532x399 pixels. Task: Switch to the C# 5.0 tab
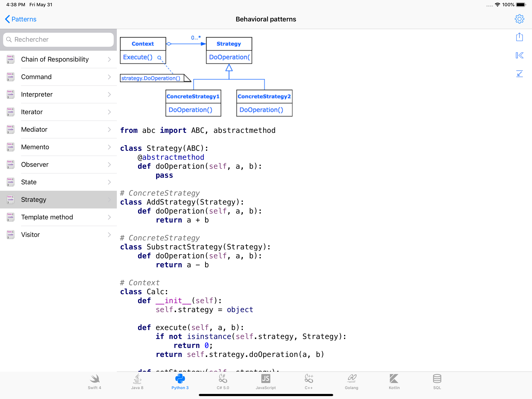coord(223,381)
